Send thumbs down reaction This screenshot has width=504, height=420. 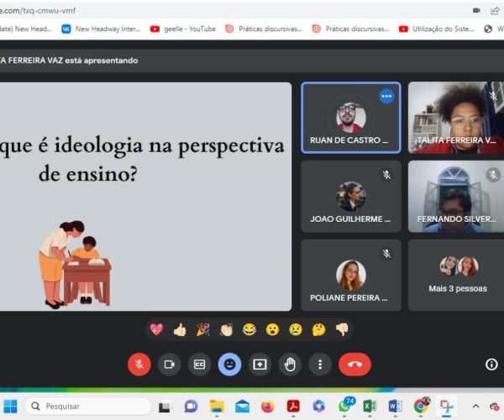click(x=342, y=330)
